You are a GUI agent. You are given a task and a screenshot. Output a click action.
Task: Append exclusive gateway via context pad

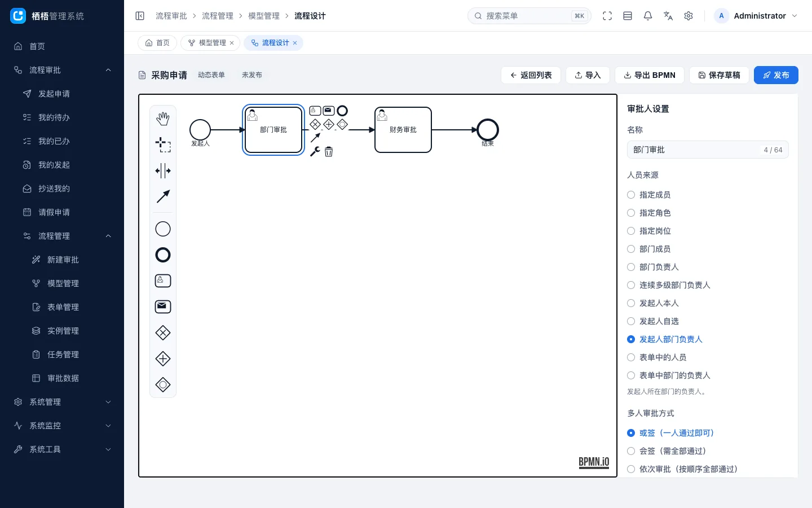[x=315, y=124]
